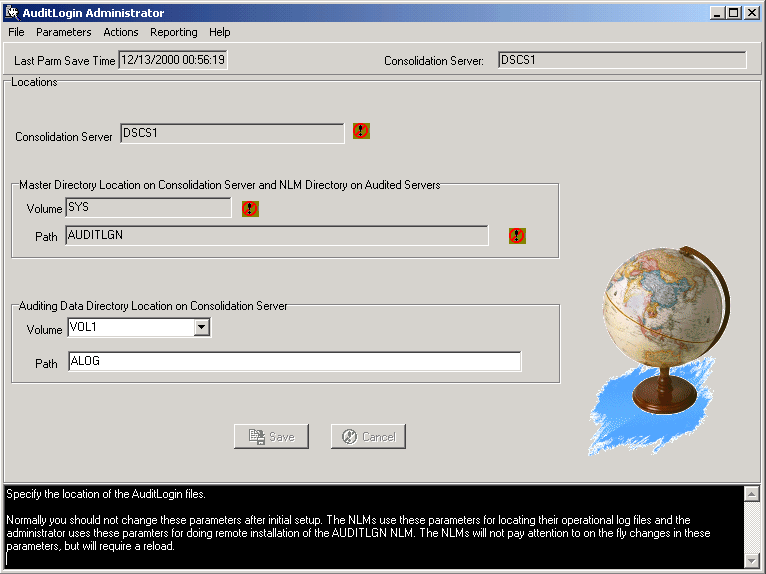Screen dimensions: 766x574
Task: Click the Last Parm Save Time field
Action: (x=173, y=60)
